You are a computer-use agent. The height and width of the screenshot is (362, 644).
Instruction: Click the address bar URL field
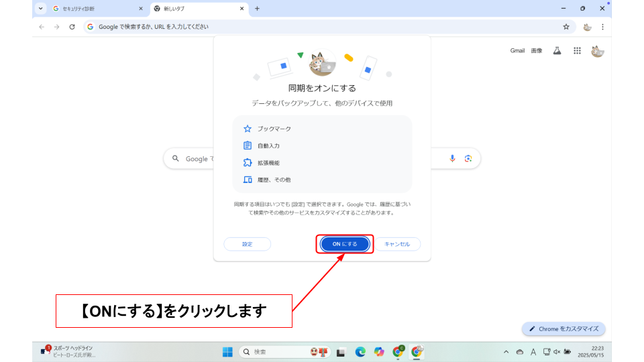(x=322, y=27)
